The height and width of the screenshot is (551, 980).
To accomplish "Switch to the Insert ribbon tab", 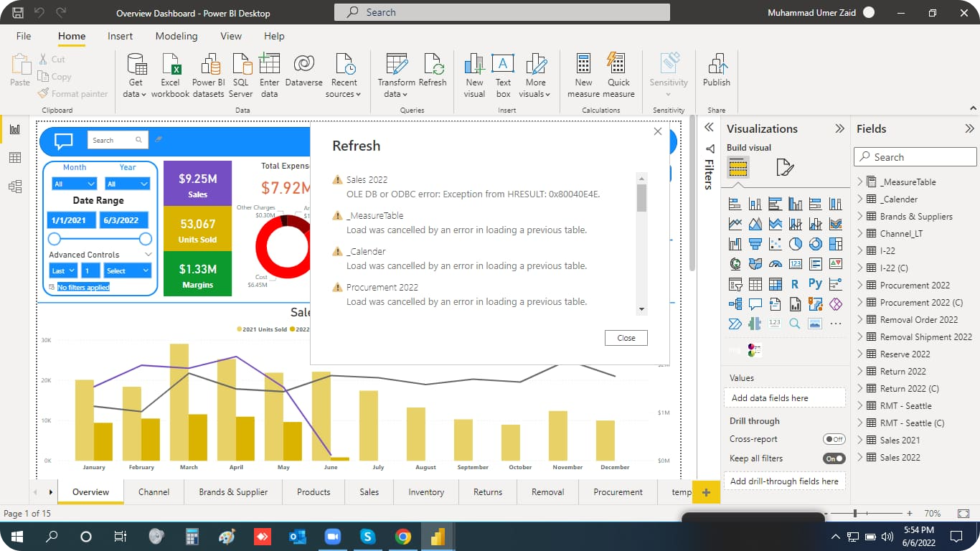I will tap(120, 36).
